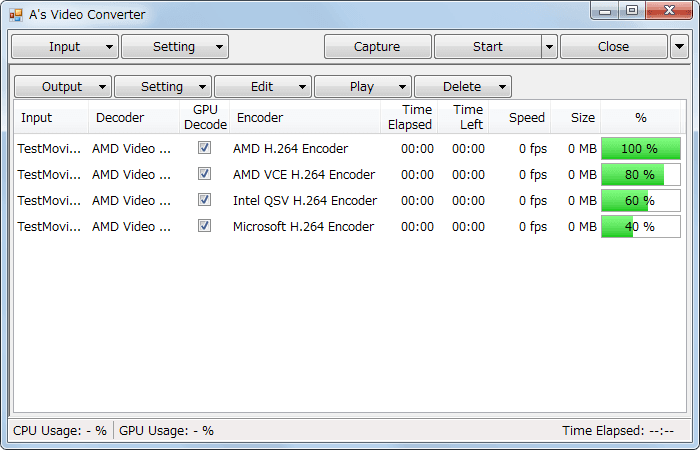
Task: Sort by the Input column header
Action: [51, 117]
